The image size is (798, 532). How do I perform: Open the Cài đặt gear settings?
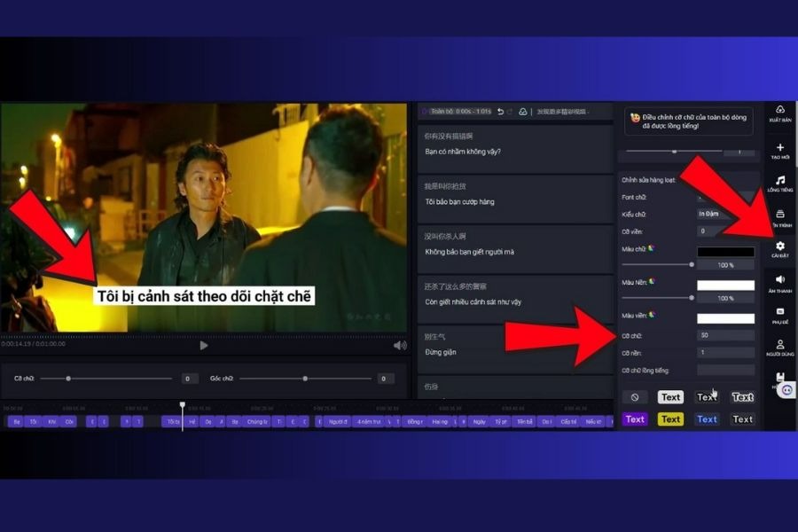coord(779,247)
